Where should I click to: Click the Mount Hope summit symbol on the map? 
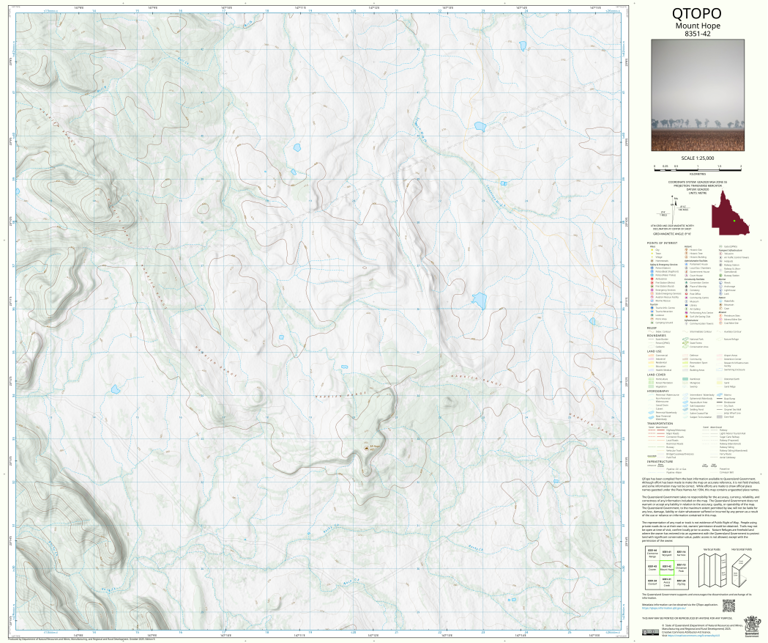coord(367,447)
